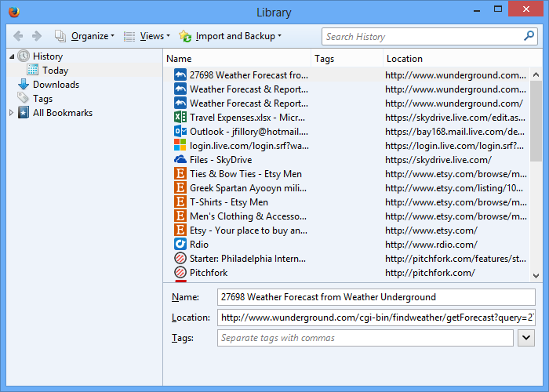Click the All Bookmarks star icon
Viewport: 549px width, 392px height.
pyautogui.click(x=24, y=113)
